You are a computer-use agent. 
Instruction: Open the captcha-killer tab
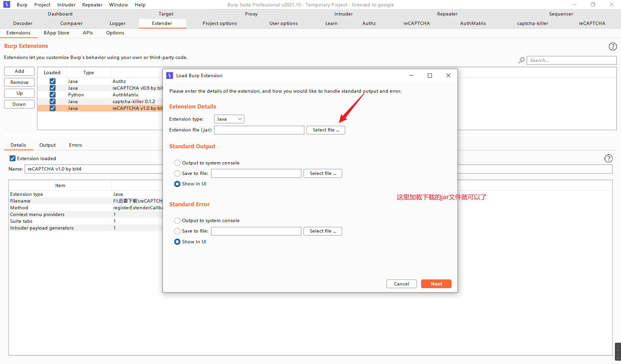tap(533, 23)
